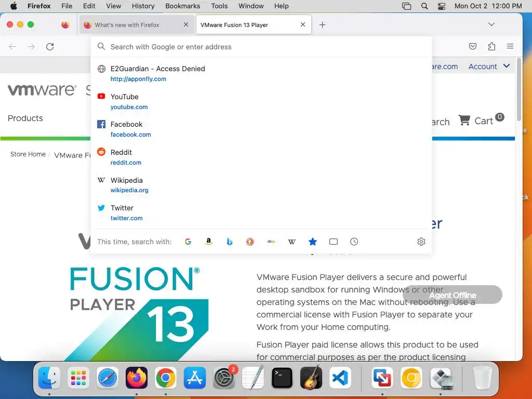Choose eBay search engine icon
Screen dimensions: 532x399
(x=271, y=242)
